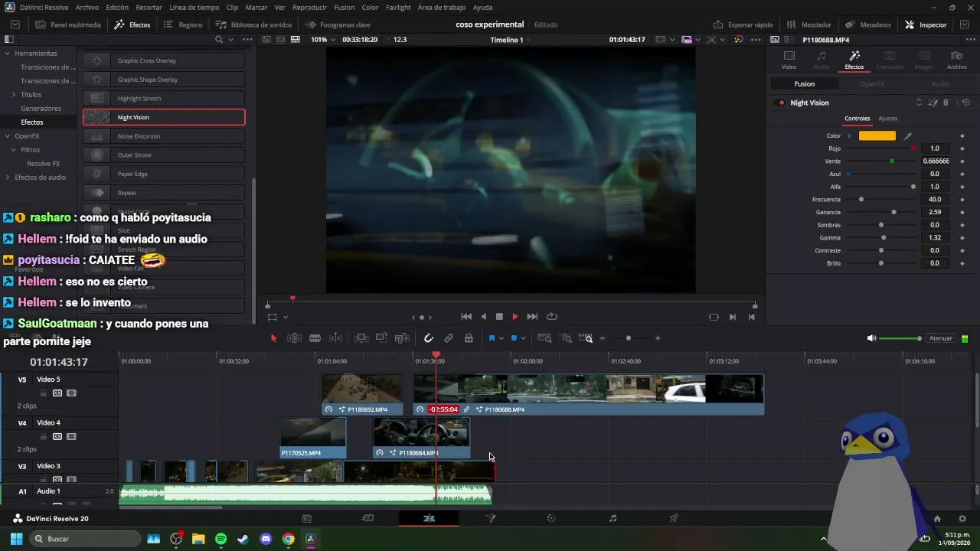Collapse the Herramientas section

point(7,54)
